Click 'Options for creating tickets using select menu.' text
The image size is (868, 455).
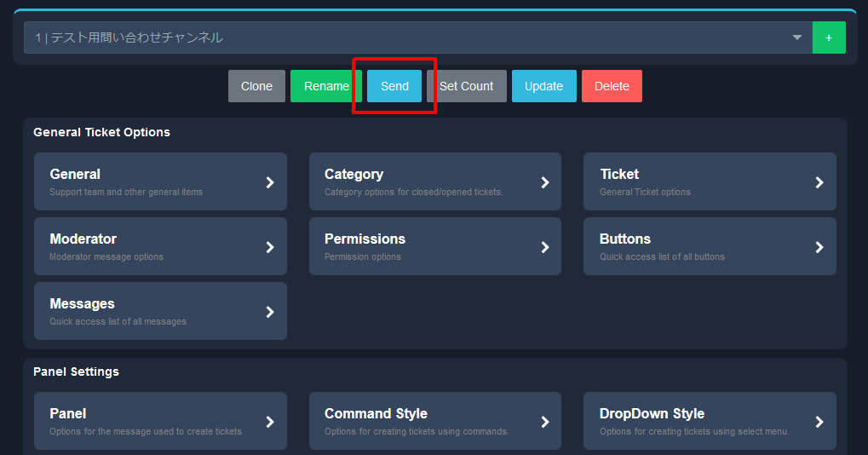click(695, 431)
